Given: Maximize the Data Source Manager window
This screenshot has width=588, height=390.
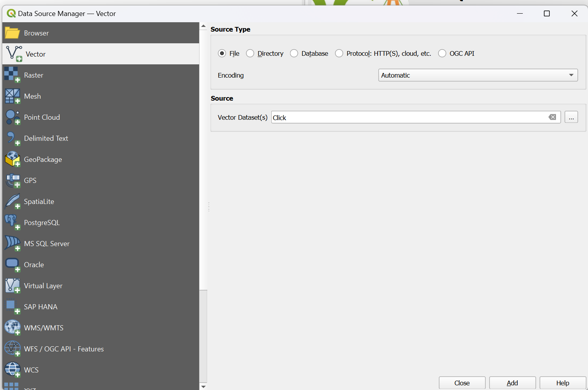Looking at the screenshot, I should tap(547, 13).
